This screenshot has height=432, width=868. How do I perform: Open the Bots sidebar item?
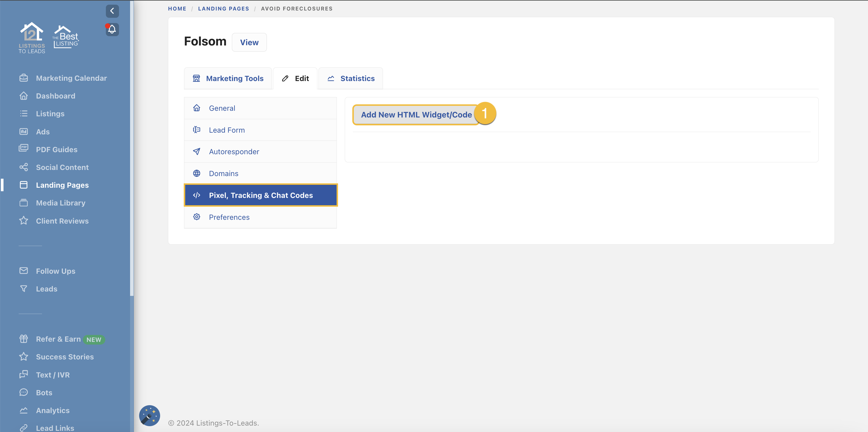(44, 393)
